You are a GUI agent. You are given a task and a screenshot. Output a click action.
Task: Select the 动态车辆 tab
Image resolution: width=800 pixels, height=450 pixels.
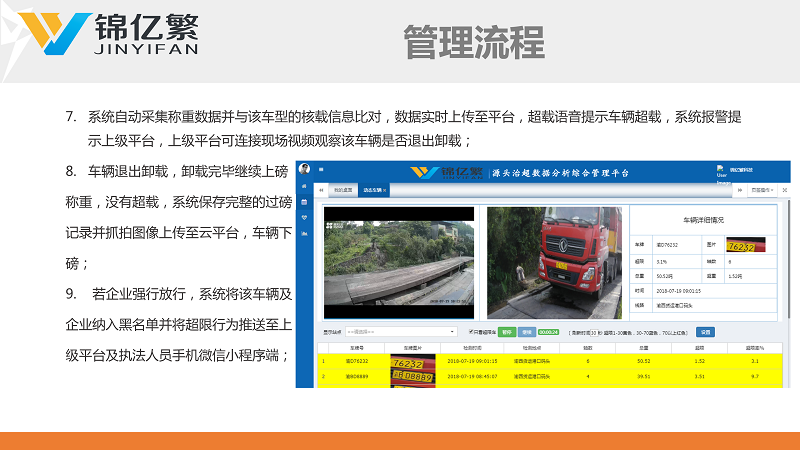pos(373,189)
